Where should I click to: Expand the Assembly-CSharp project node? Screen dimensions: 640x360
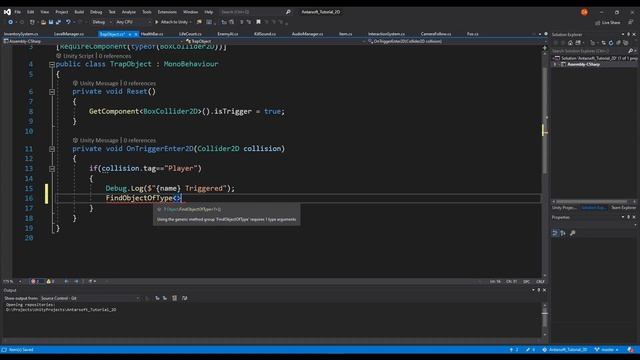555,64
